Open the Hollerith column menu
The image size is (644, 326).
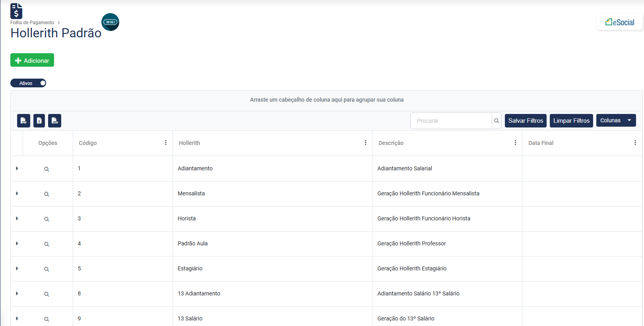[365, 143]
